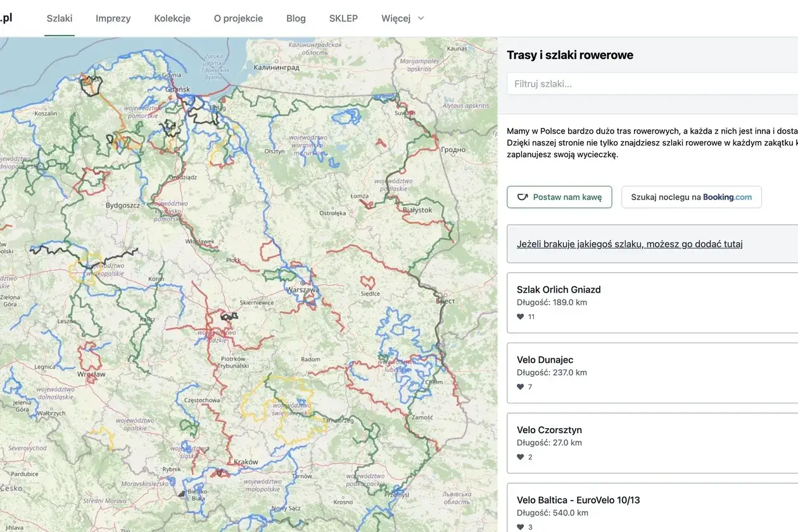Toggle the like heart on Velo Czorsztyn
Screen dimensions: 798x532
click(519, 457)
